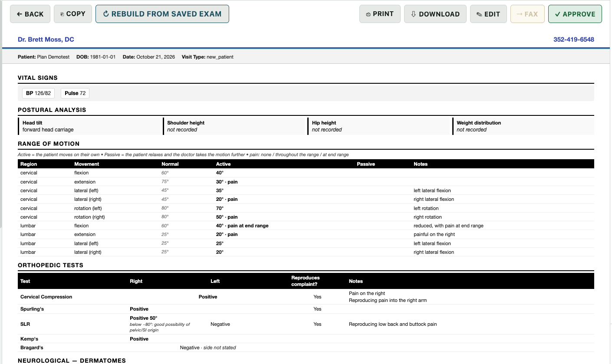Open Edit mode for the report
The width and height of the screenshot is (612, 364).
pos(488,14)
